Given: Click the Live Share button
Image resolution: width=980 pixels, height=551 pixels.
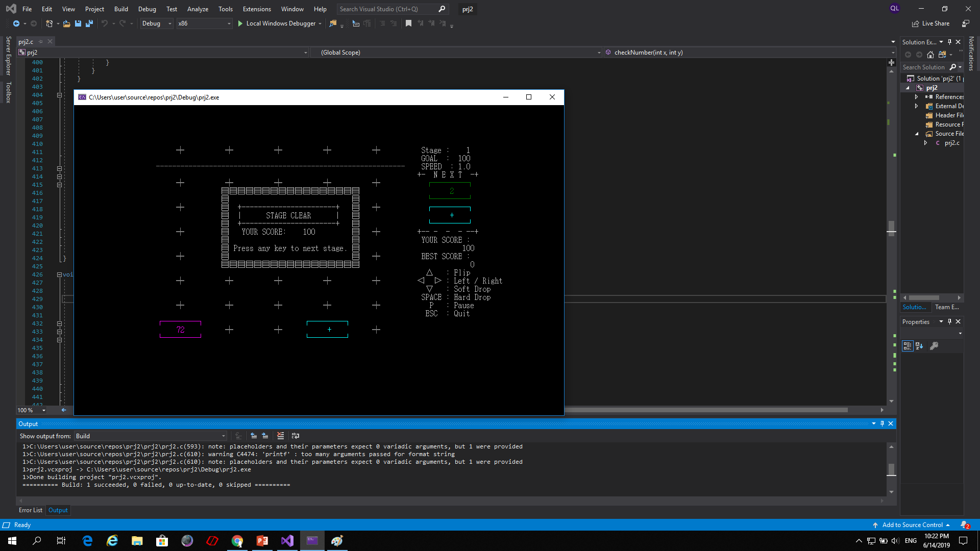Looking at the screenshot, I should pos(931,23).
